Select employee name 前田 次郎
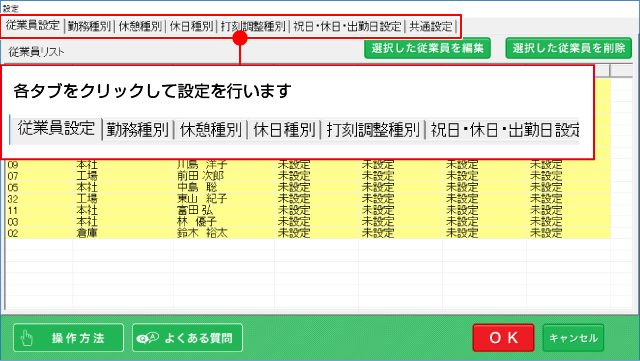This screenshot has height=361, width=640. point(200,176)
